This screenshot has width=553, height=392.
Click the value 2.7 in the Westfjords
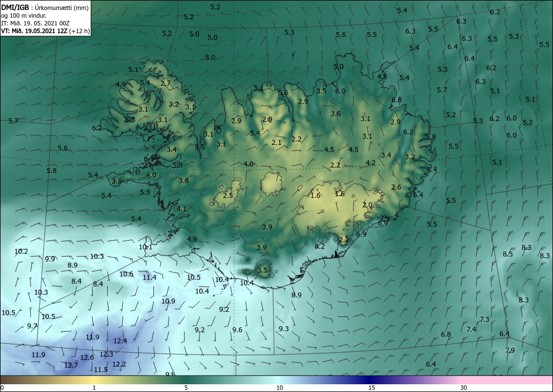[x=165, y=83]
